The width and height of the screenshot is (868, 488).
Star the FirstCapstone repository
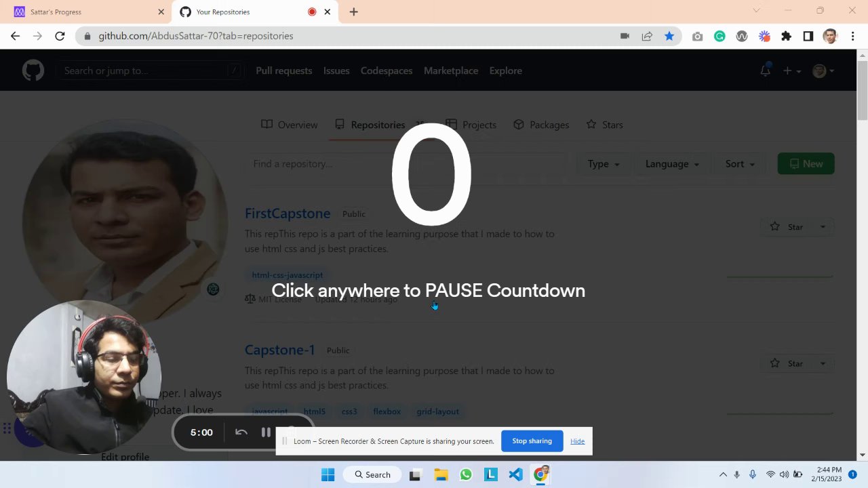[786, 227]
